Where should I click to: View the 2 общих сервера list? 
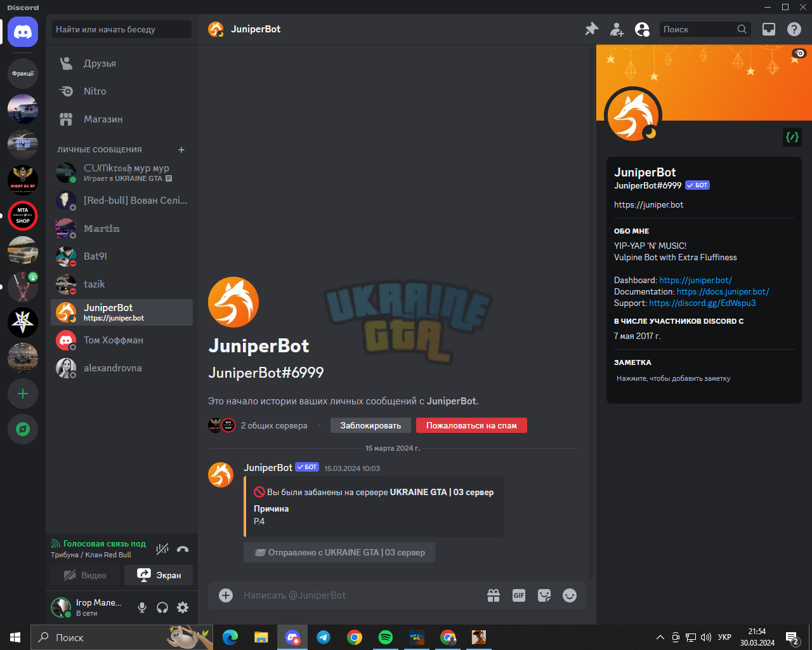point(274,425)
